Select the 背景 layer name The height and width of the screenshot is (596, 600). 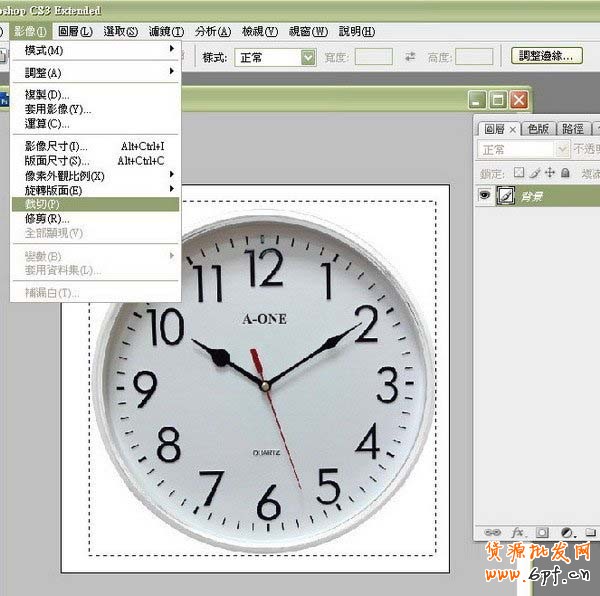coord(532,197)
